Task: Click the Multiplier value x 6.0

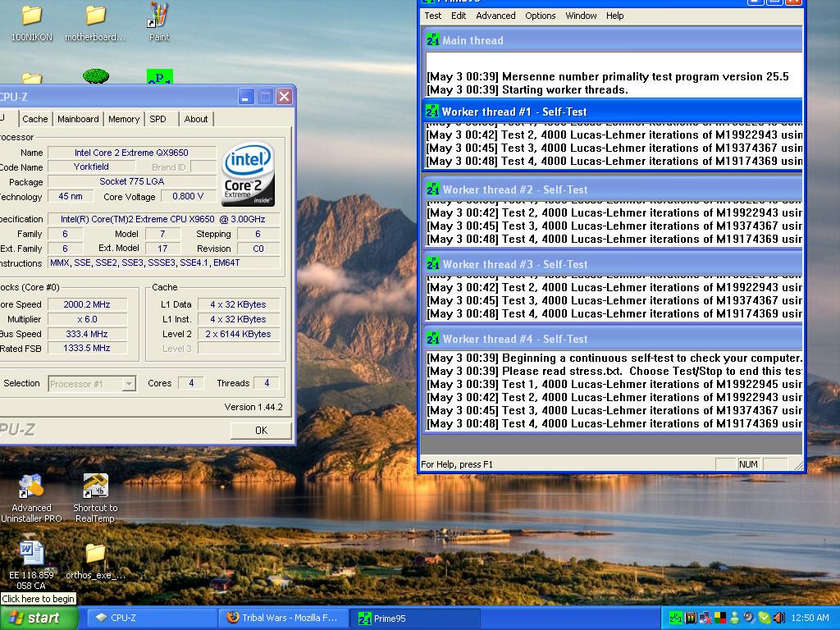Action: [x=87, y=319]
